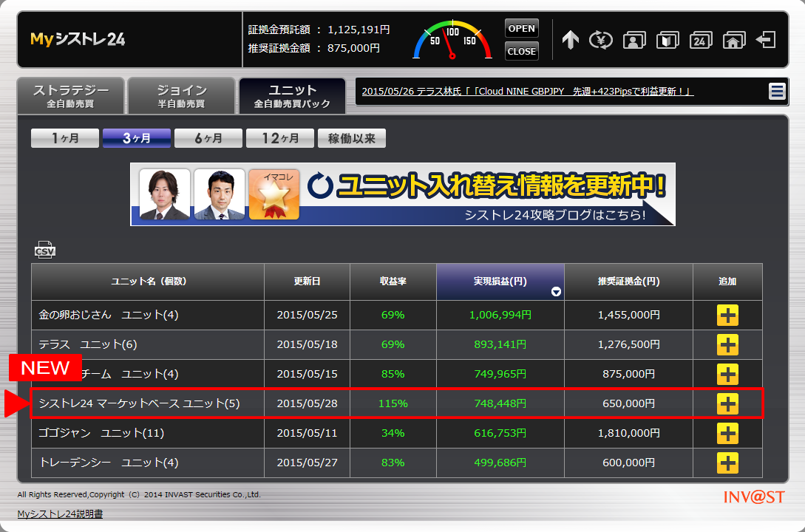Switch to ジョイン tab

click(x=181, y=96)
